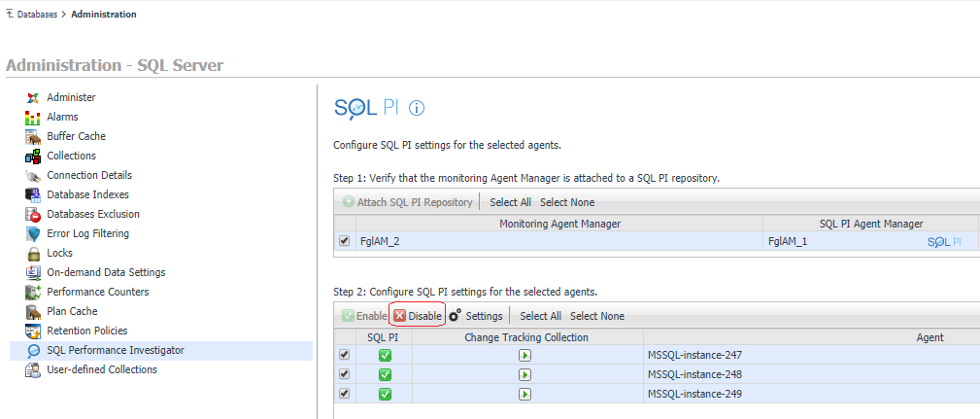
Task: Open the Locks padlock icon
Action: point(32,254)
